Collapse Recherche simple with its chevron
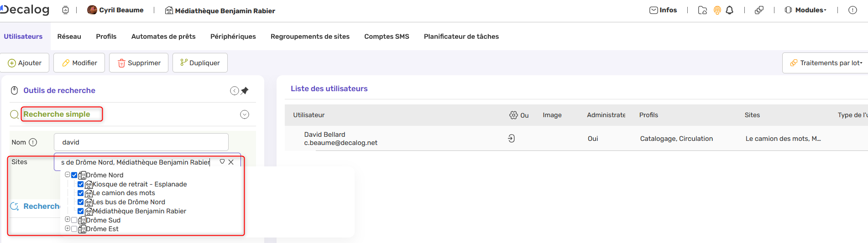868x243 pixels. (245, 114)
